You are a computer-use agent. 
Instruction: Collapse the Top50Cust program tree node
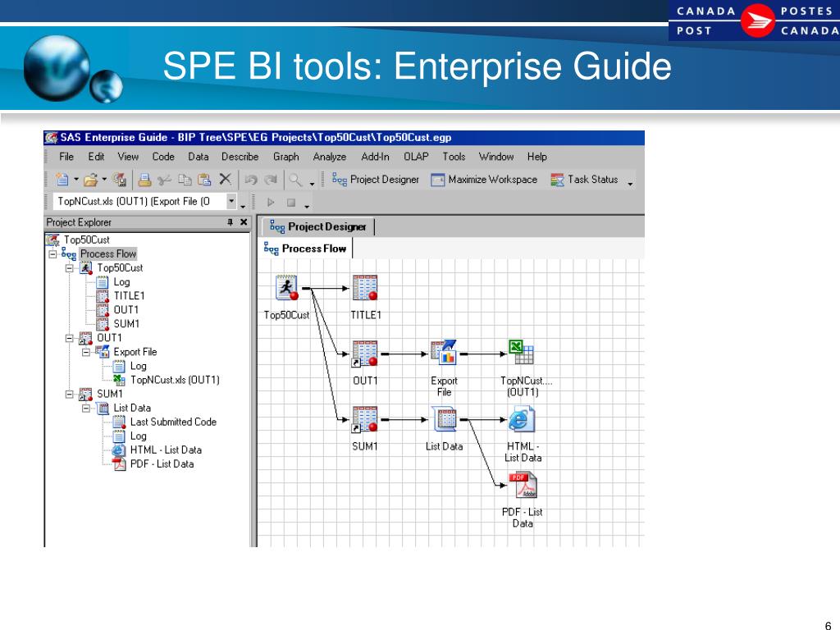pos(69,268)
